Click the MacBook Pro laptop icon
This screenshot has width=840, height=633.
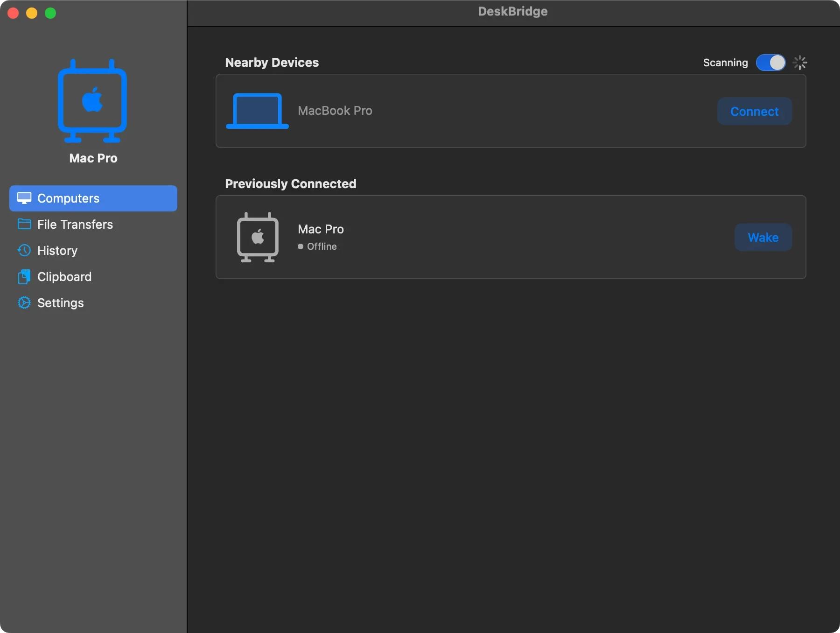pos(257,111)
